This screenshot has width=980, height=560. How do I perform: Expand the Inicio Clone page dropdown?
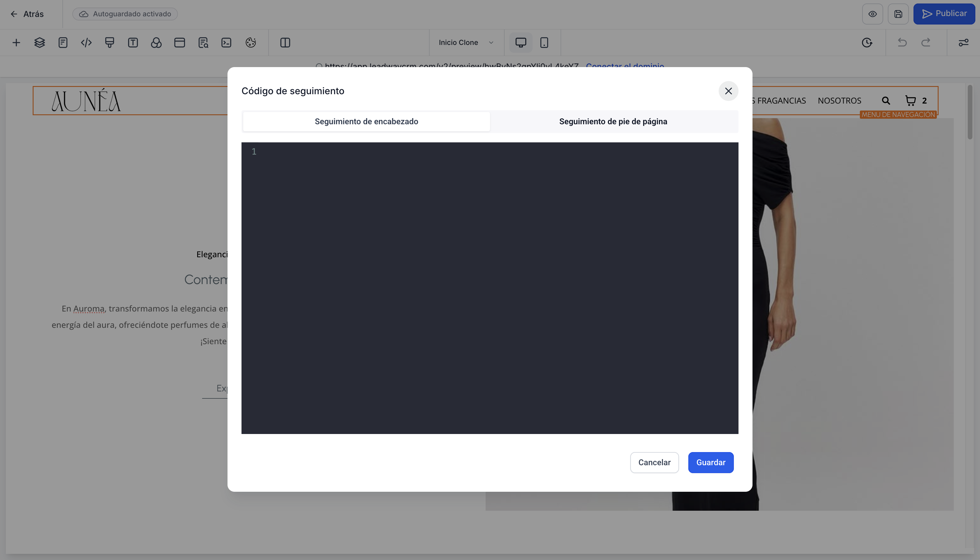point(466,42)
